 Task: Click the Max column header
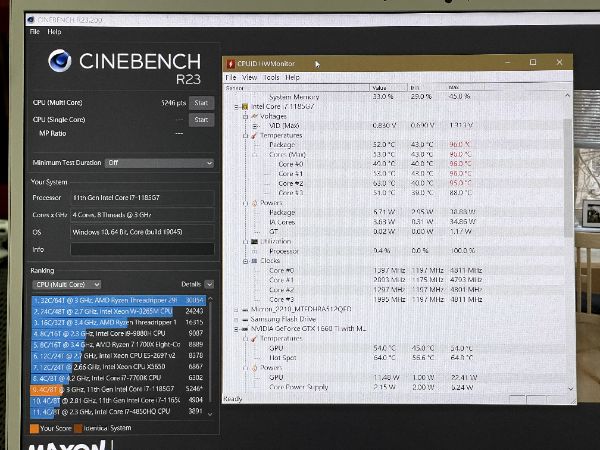[x=465, y=88]
